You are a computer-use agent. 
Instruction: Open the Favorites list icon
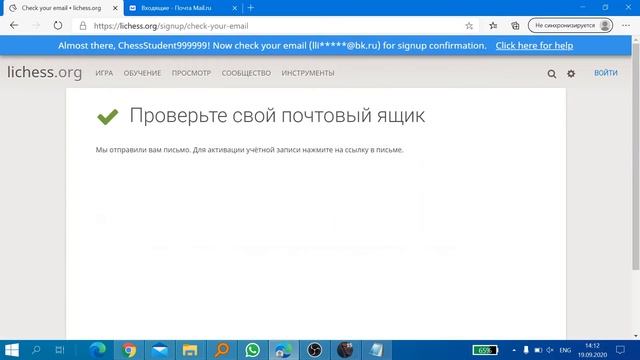click(493, 25)
